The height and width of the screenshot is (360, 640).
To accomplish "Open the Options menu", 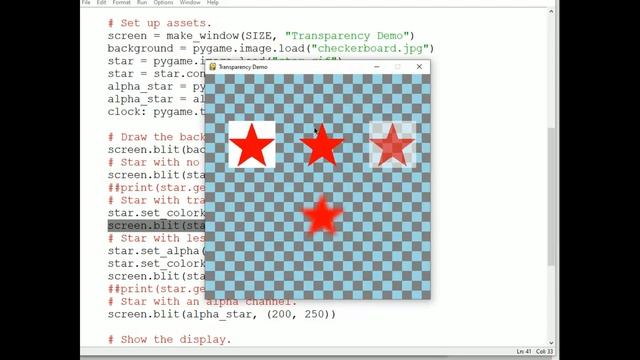I will [x=163, y=2].
